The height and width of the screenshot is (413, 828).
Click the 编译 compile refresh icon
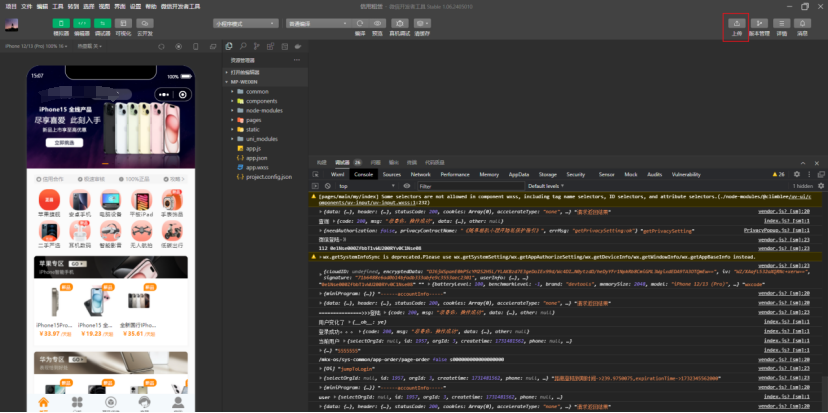(360, 23)
